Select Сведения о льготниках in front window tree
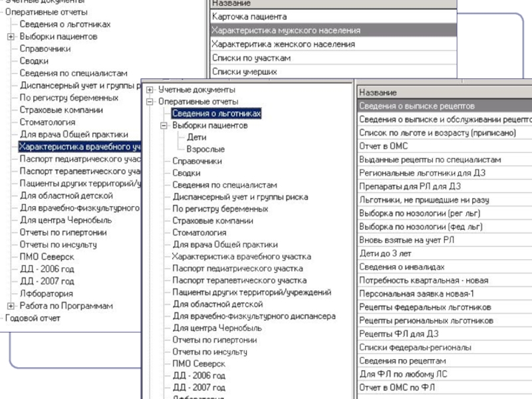 (x=217, y=113)
